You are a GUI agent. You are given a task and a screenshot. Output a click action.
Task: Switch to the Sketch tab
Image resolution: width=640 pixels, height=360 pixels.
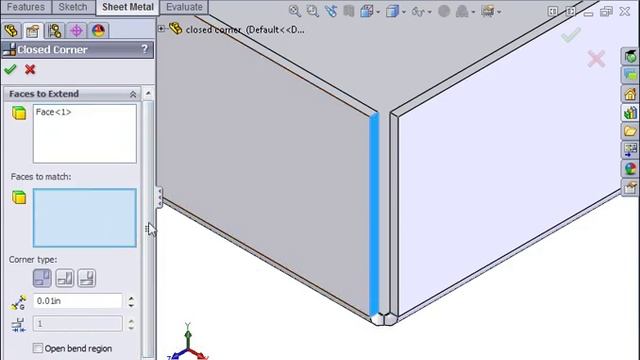(x=73, y=7)
